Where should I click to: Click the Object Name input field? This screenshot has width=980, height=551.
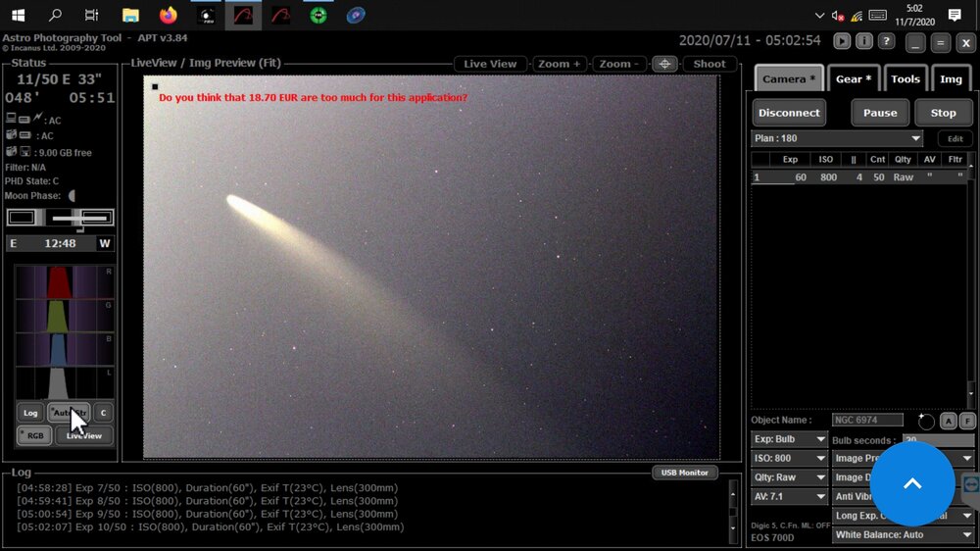coord(867,421)
